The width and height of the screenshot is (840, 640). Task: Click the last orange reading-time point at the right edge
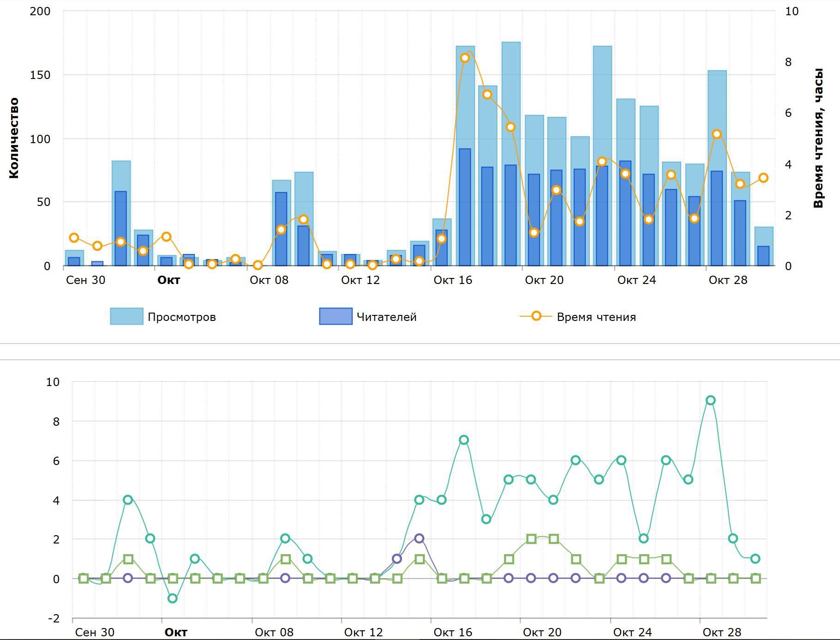[x=763, y=178]
